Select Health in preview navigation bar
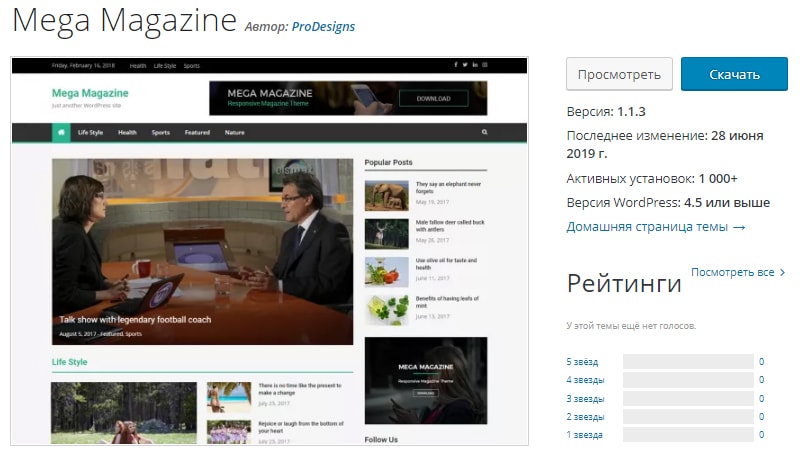The height and width of the screenshot is (457, 800). (x=127, y=133)
